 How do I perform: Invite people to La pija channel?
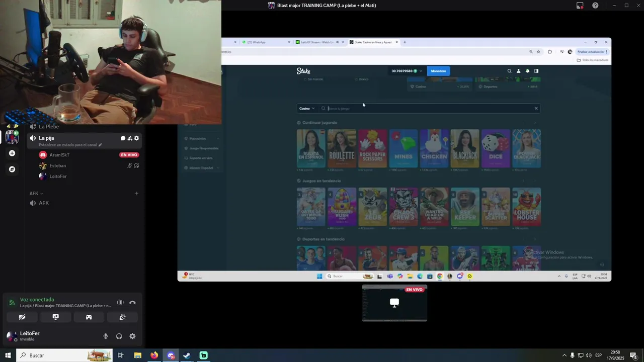tap(130, 138)
